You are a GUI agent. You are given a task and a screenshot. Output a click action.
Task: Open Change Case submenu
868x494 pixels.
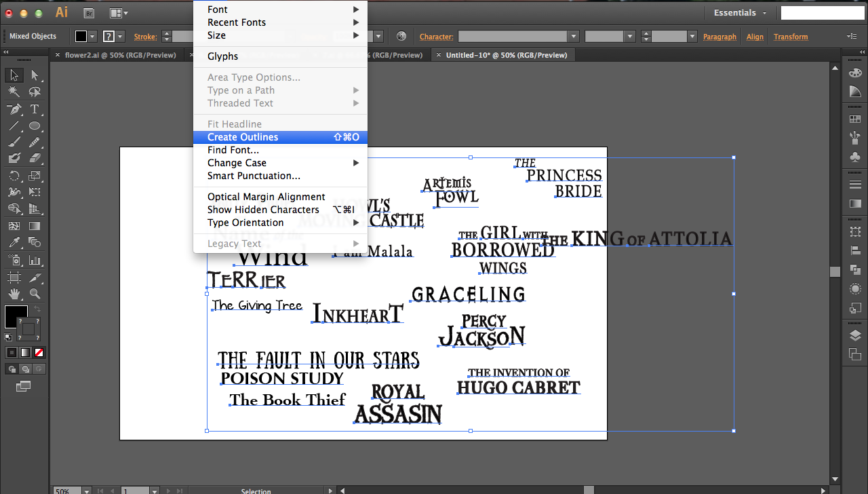(280, 163)
